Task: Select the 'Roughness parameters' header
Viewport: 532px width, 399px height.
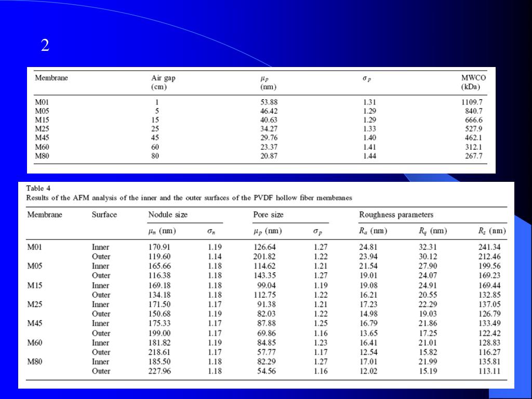Action: coord(396,215)
